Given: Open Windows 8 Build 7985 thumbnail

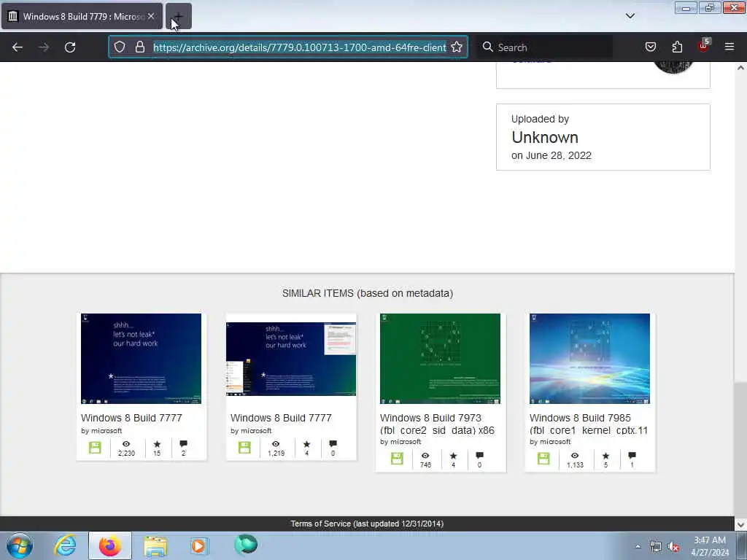Looking at the screenshot, I should pos(589,359).
